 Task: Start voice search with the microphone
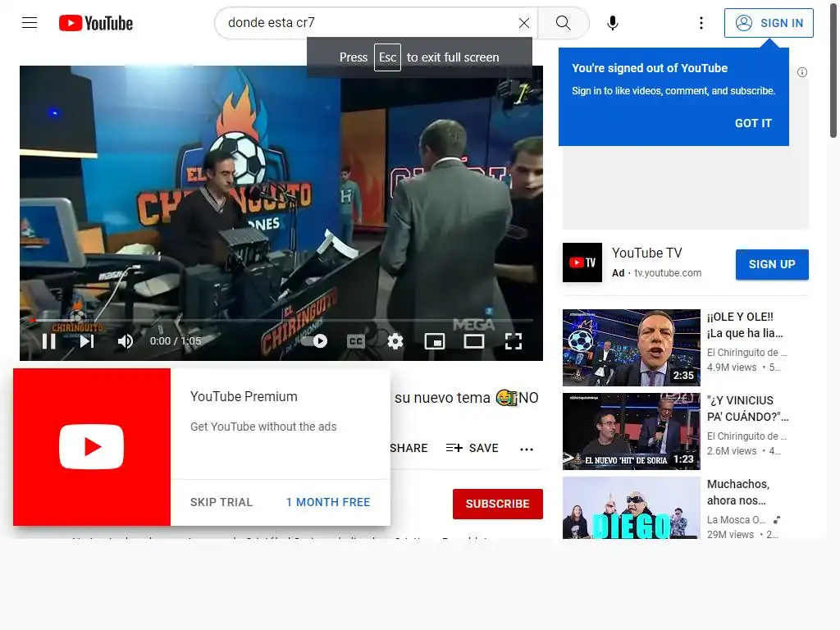click(x=613, y=22)
